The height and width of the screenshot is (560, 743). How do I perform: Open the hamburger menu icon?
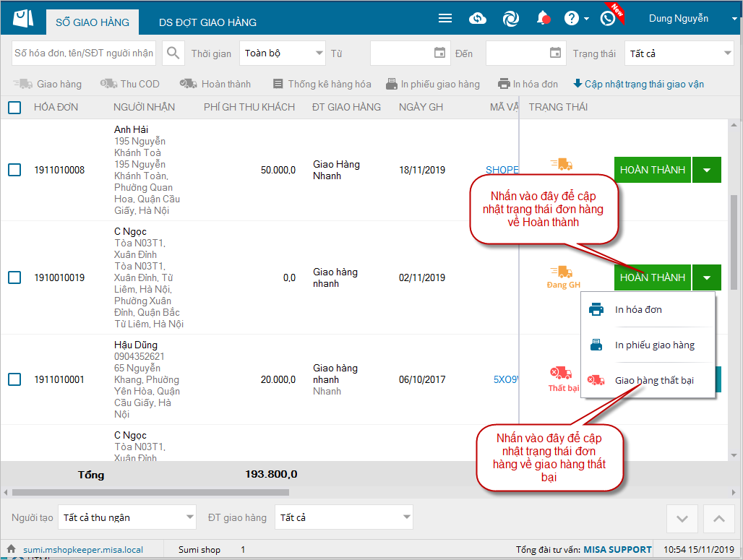point(445,19)
